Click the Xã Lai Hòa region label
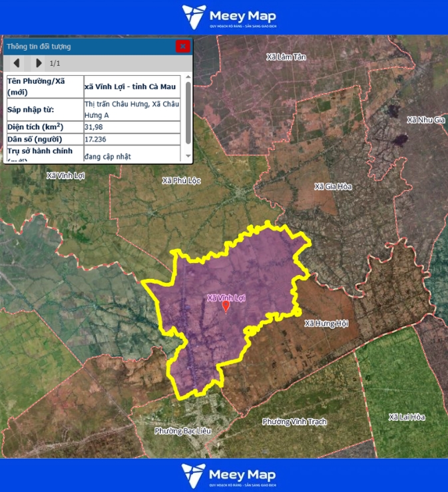Image resolution: width=448 pixels, height=492 pixels. [406, 417]
